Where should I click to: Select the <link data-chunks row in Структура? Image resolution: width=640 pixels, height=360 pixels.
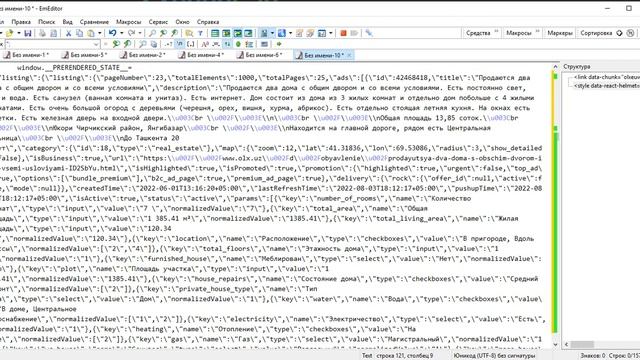(607, 77)
